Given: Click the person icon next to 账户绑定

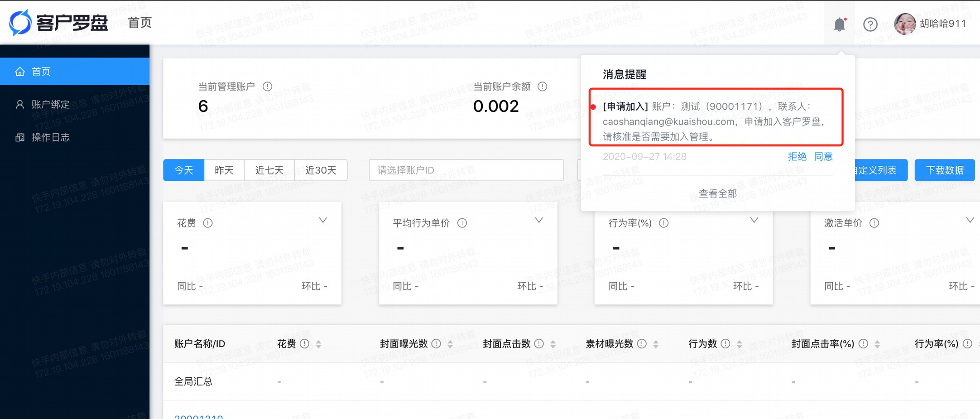Looking at the screenshot, I should click(20, 104).
